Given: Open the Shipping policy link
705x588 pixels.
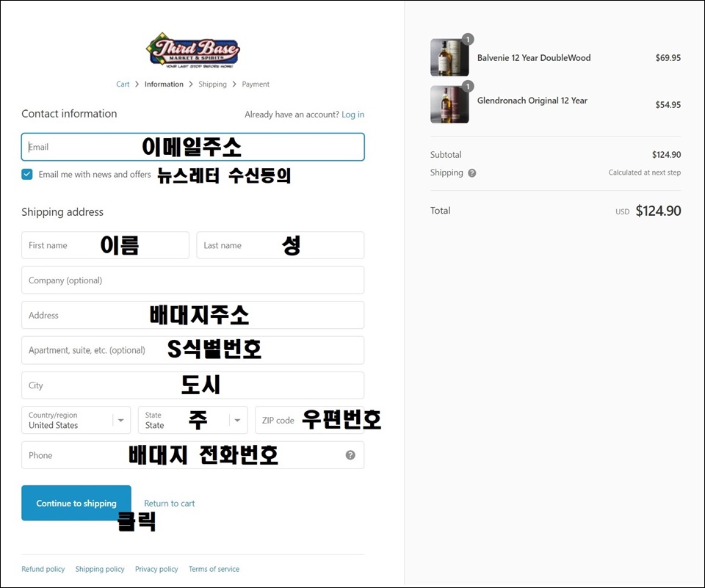Looking at the screenshot, I should click(100, 569).
